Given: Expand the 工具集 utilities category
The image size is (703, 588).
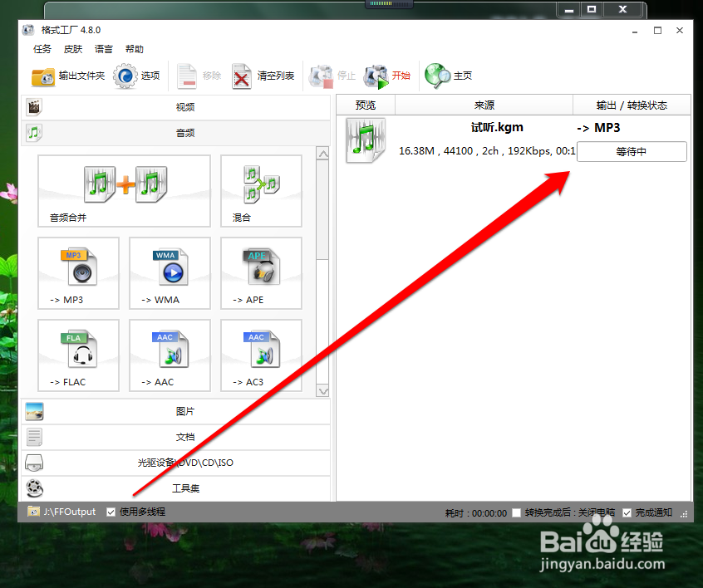Looking at the screenshot, I should 176,488.
